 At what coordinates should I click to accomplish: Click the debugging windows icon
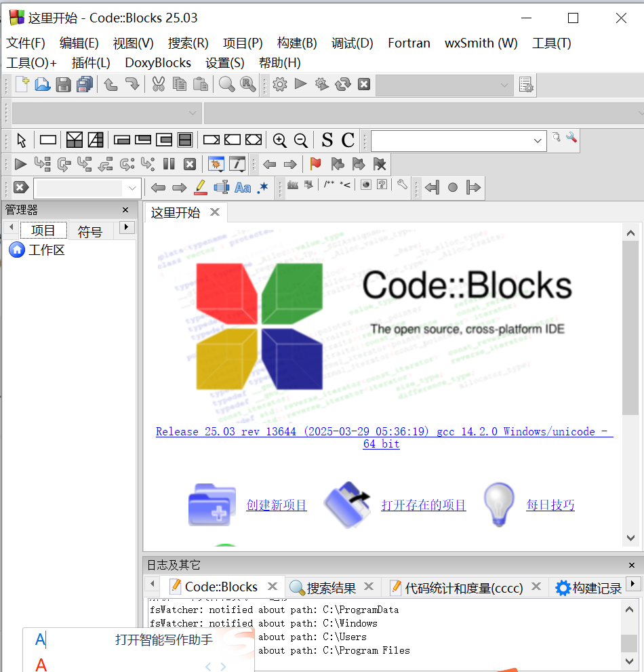tap(216, 164)
